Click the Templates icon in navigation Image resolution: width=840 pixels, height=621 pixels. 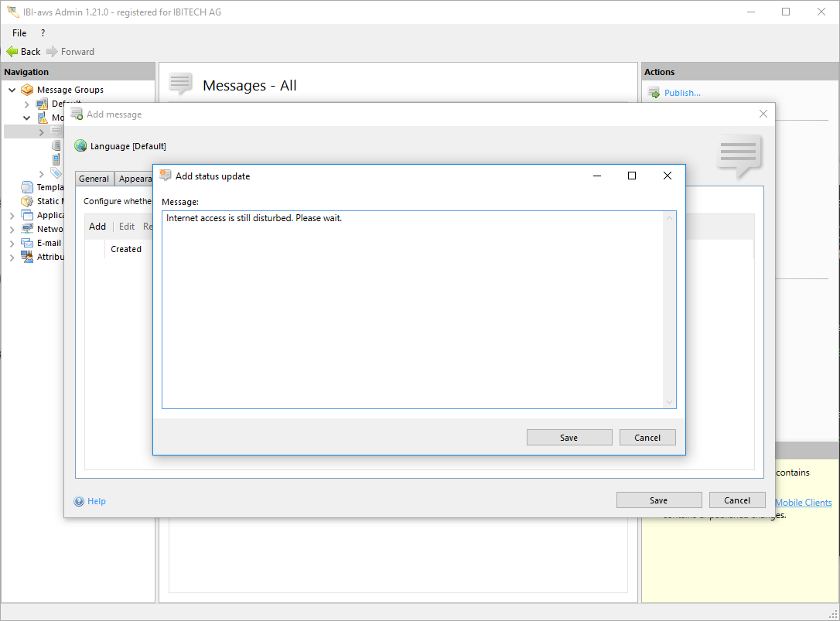(x=27, y=187)
